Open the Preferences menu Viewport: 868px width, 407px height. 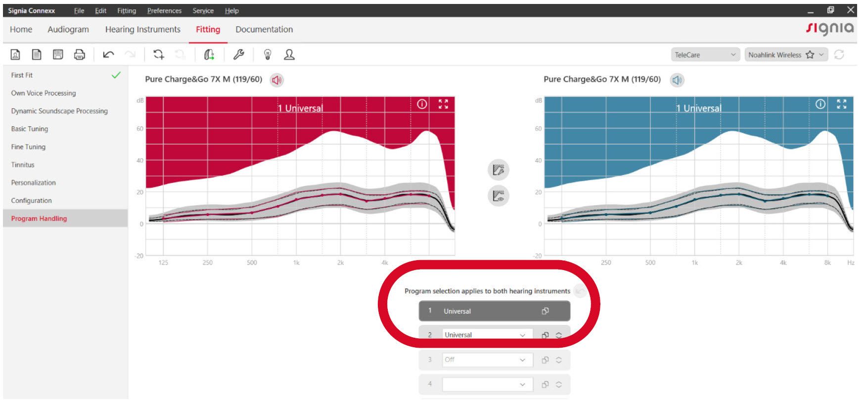tap(164, 10)
